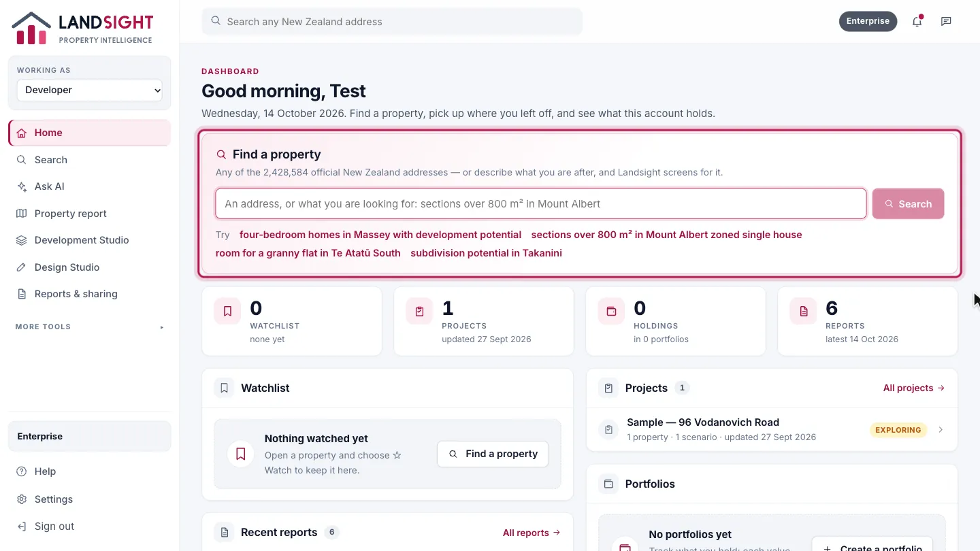Screen dimensions: 980x551
Task: Open Reports & sharing in the sidebar
Action: pyautogui.click(x=90, y=294)
